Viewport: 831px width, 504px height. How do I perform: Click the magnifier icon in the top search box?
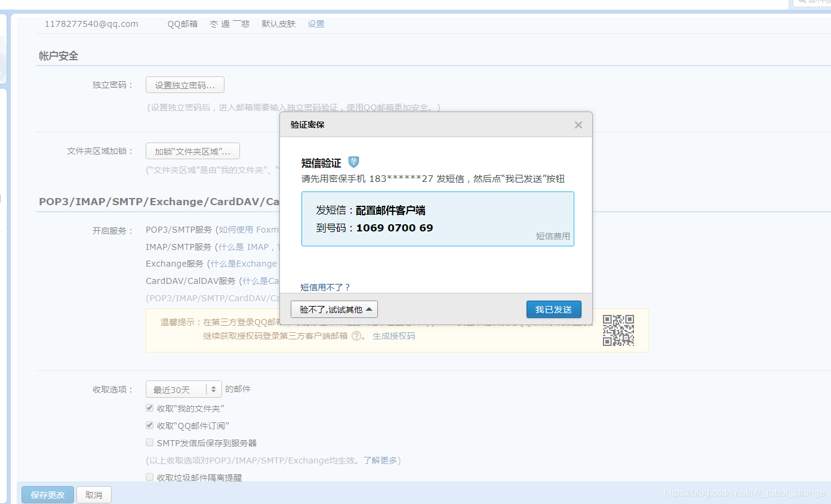click(x=802, y=2)
